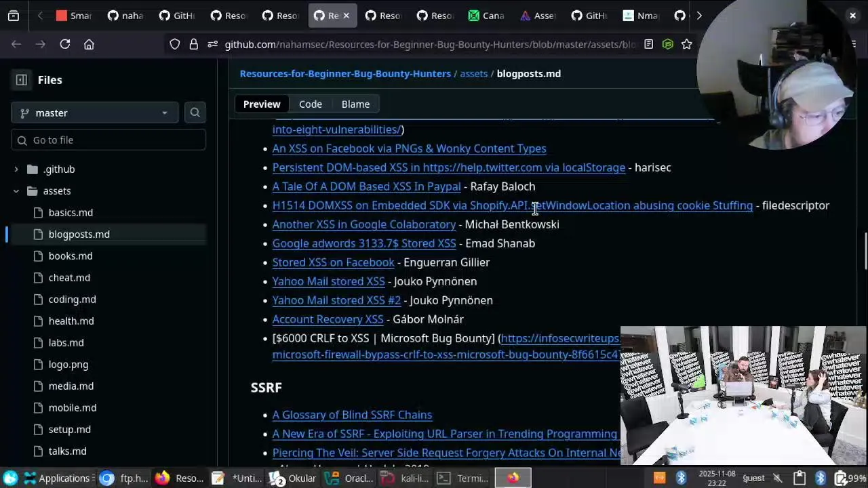Open the *Untitled text editor taskbar item
Image resolution: width=868 pixels, height=488 pixels.
click(x=237, y=479)
